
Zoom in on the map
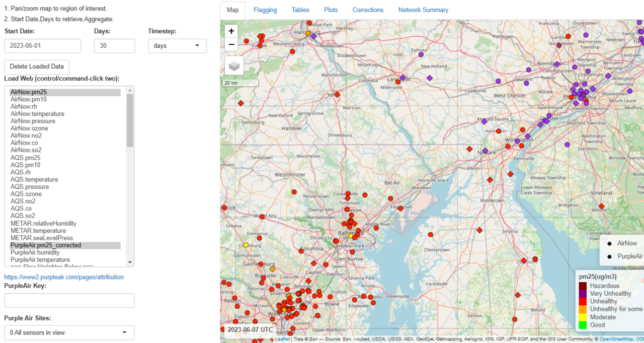pyautogui.click(x=231, y=31)
